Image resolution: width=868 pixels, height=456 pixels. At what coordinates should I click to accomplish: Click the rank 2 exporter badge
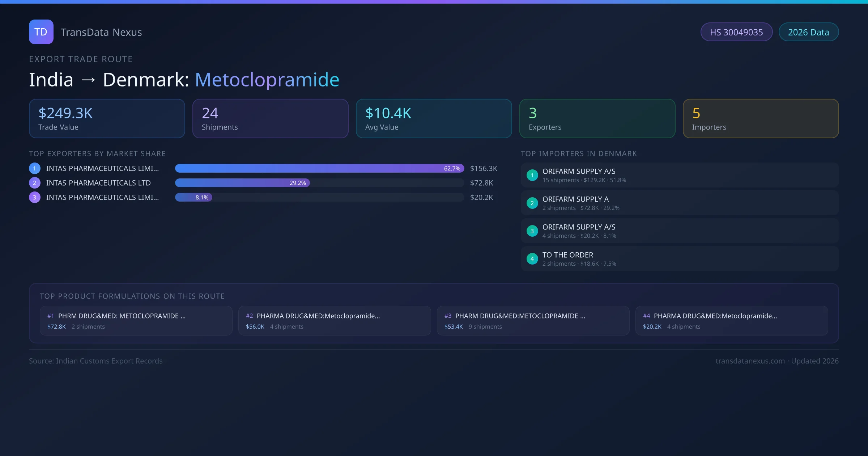point(35,183)
